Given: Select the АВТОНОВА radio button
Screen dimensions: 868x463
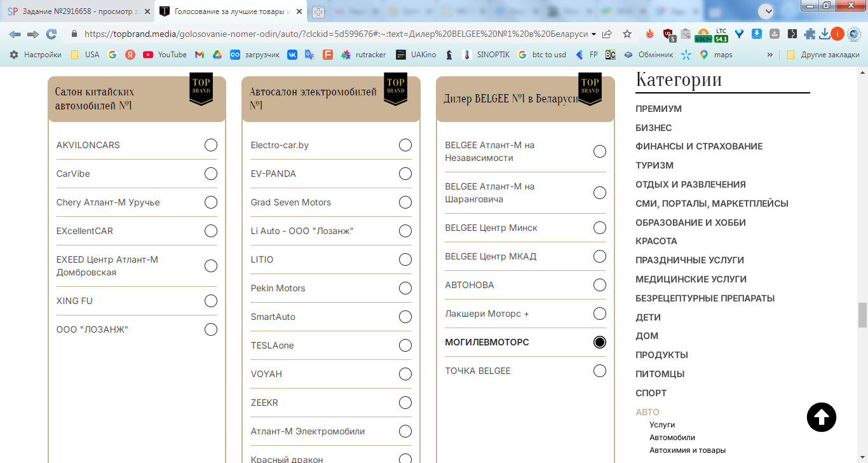Looking at the screenshot, I should [x=600, y=285].
